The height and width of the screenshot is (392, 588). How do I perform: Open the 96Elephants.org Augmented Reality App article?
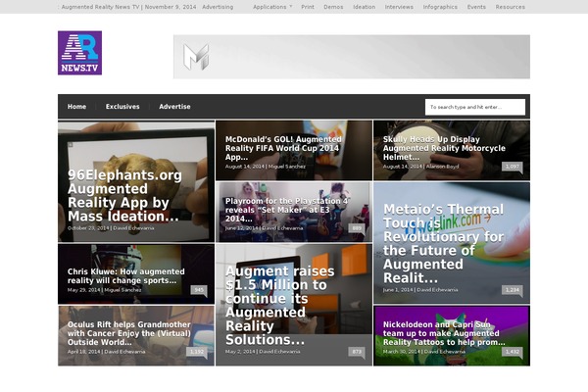click(x=124, y=196)
